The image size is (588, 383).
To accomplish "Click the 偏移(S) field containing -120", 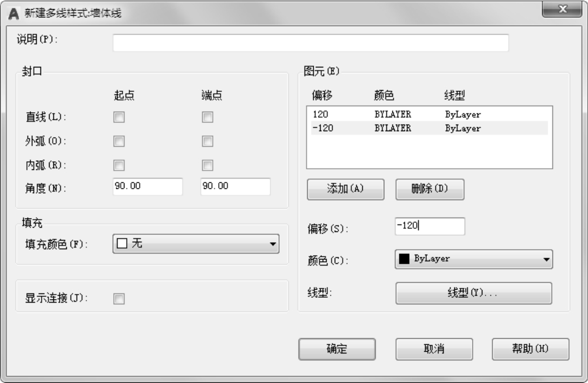I will tap(430, 227).
